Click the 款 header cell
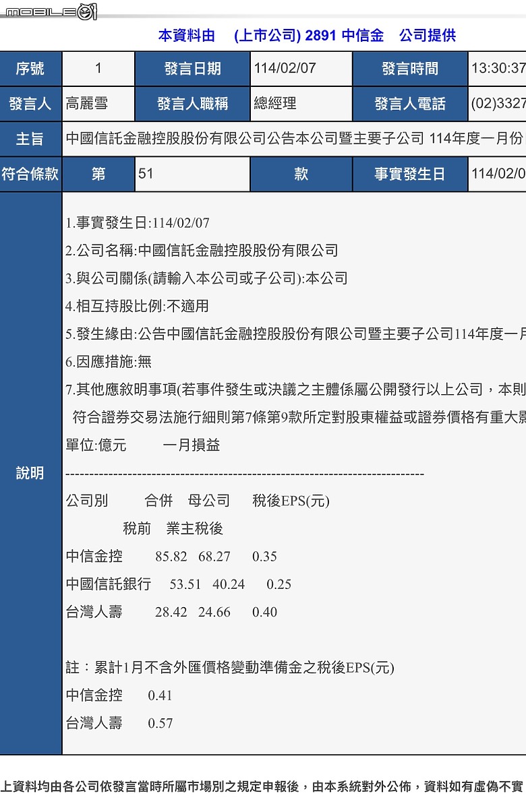 tap(301, 174)
